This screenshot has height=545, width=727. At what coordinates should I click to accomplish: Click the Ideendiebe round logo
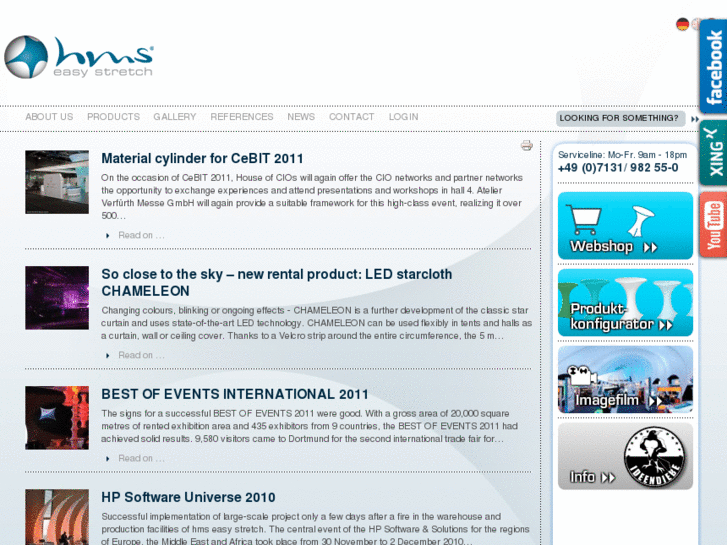(x=655, y=456)
